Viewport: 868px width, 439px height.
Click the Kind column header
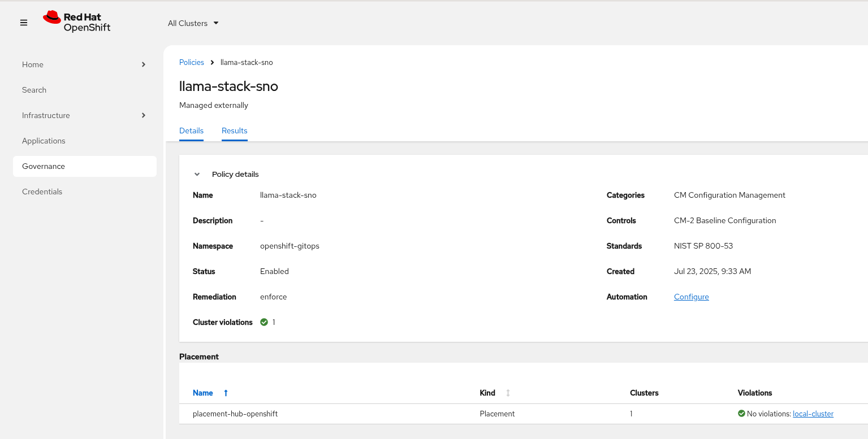coord(487,393)
